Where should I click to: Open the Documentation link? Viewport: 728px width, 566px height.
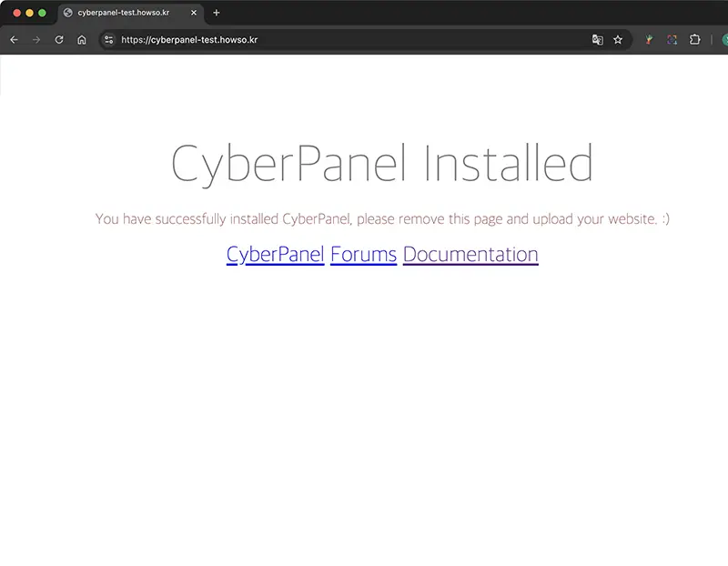470,255
